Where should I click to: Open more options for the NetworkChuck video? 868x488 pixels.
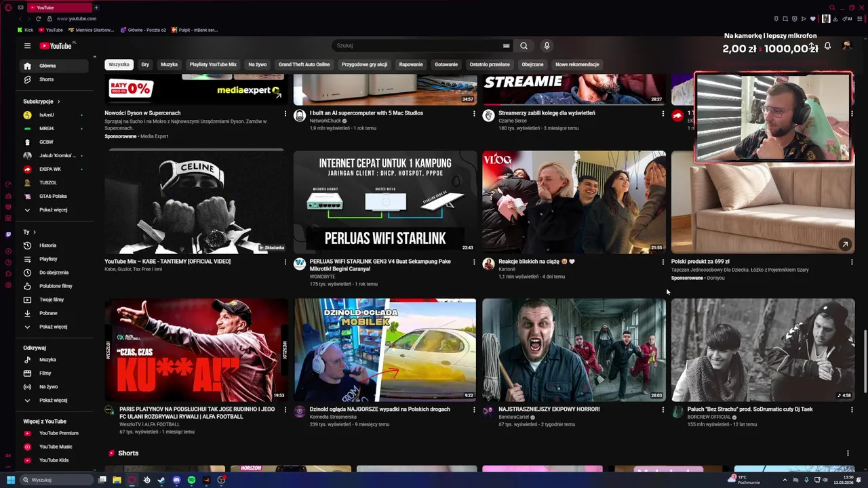pyautogui.click(x=474, y=114)
